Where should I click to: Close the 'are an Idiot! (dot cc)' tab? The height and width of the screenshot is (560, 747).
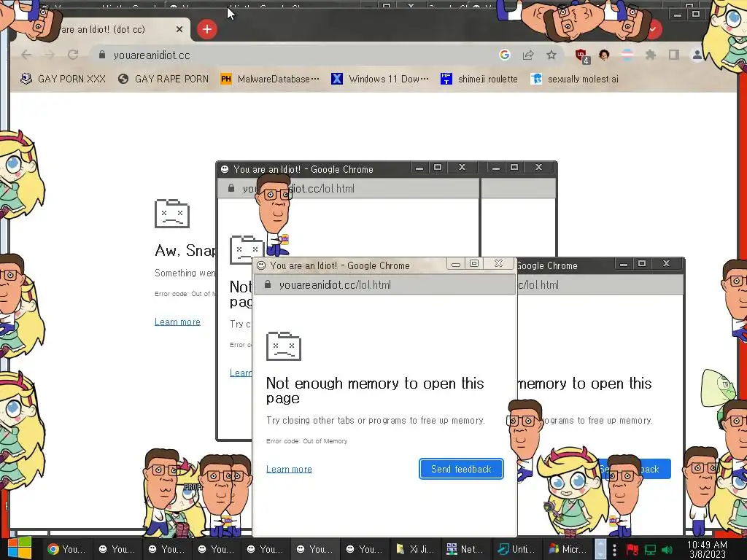tap(179, 29)
